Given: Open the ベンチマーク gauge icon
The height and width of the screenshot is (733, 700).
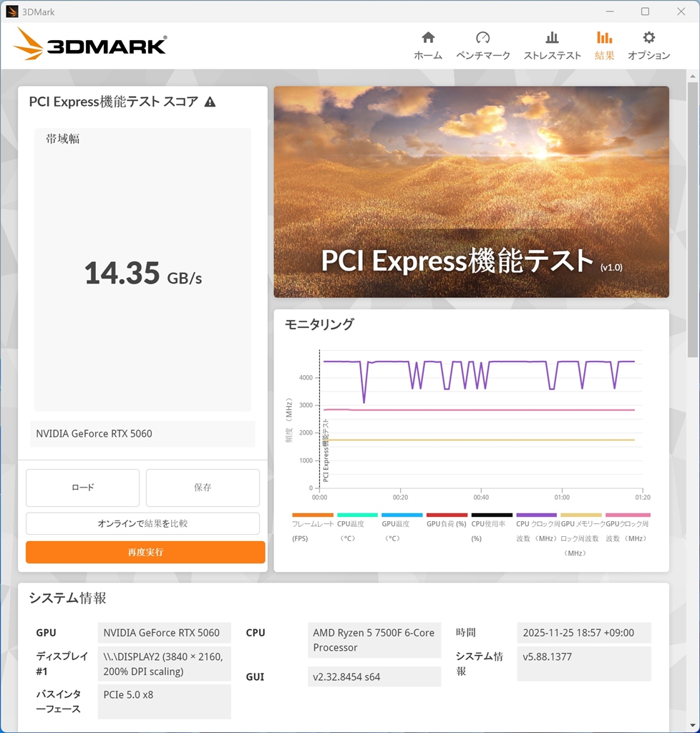Looking at the screenshot, I should [482, 37].
